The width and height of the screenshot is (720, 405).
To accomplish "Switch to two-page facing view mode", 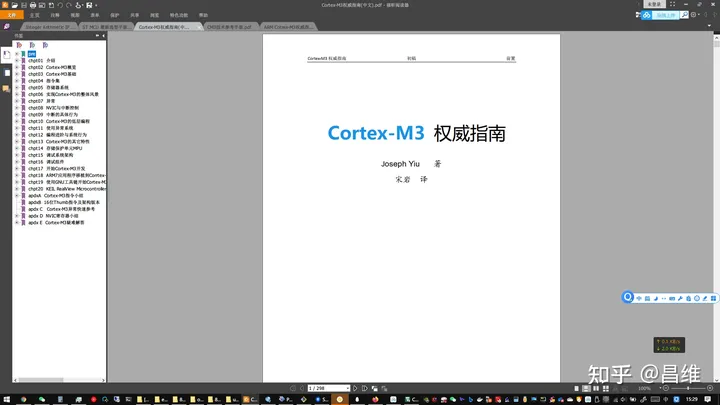I will 596,388.
